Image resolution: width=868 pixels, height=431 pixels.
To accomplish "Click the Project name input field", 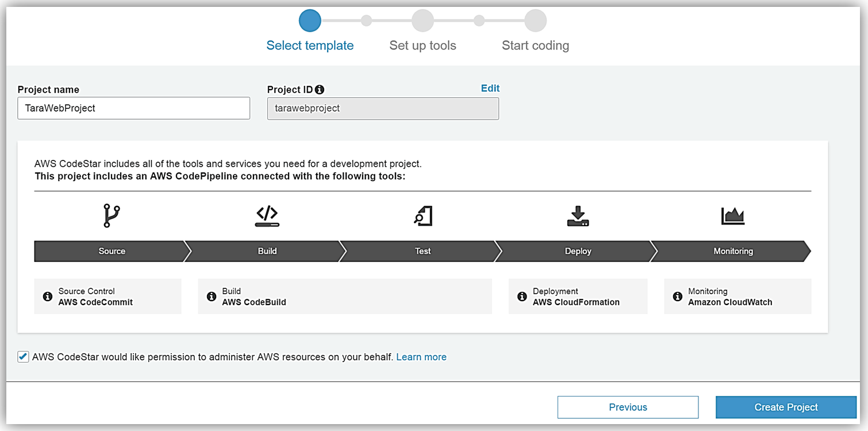I will (133, 108).
